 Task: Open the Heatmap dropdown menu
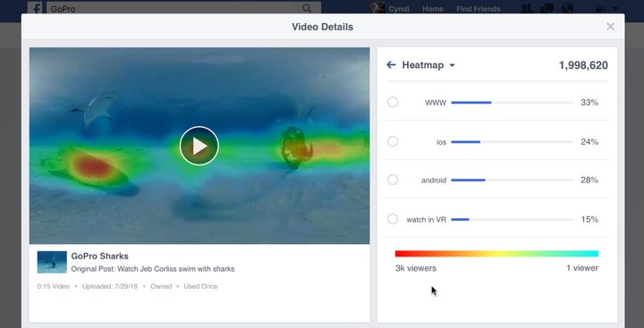coord(452,65)
